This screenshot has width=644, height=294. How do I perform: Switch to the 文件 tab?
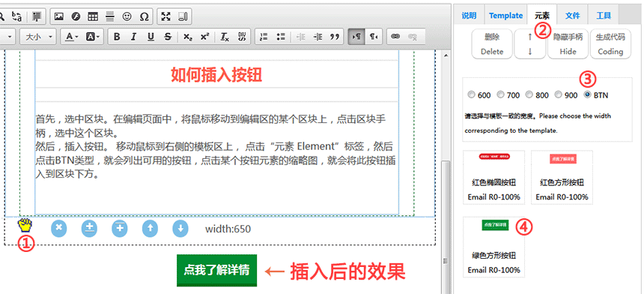tap(573, 16)
